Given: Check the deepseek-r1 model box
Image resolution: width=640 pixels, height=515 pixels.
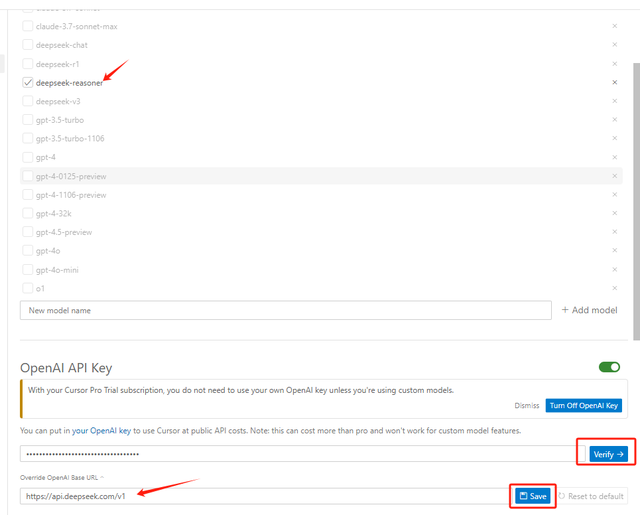Looking at the screenshot, I should [27, 64].
